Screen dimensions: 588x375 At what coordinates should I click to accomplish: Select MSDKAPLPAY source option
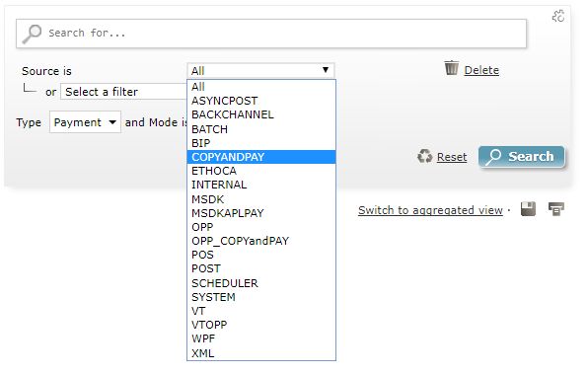click(x=261, y=213)
